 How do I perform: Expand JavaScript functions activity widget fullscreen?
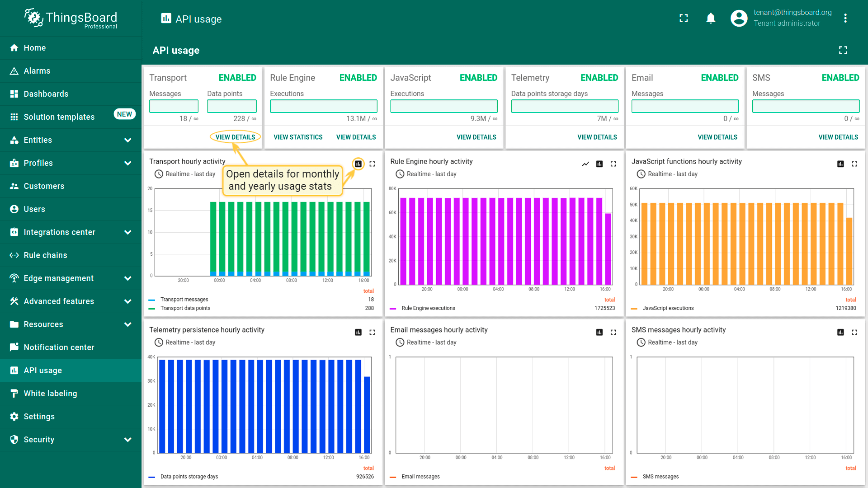point(854,164)
